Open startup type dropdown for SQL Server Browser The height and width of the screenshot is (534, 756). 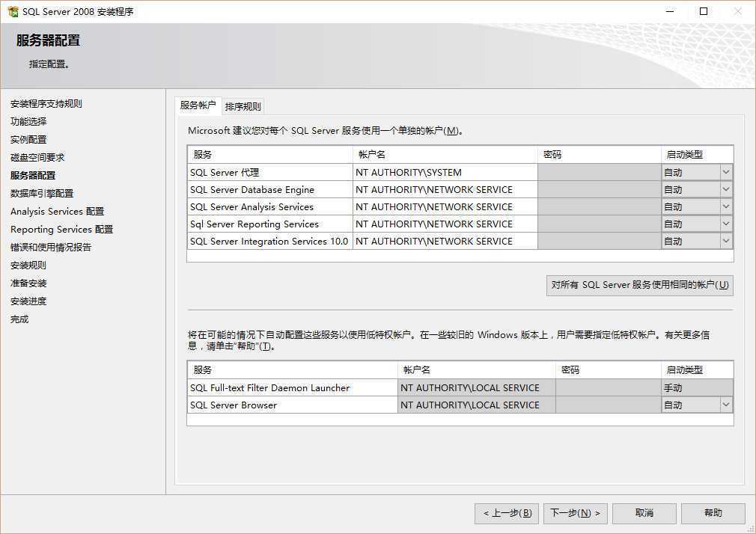coord(725,405)
